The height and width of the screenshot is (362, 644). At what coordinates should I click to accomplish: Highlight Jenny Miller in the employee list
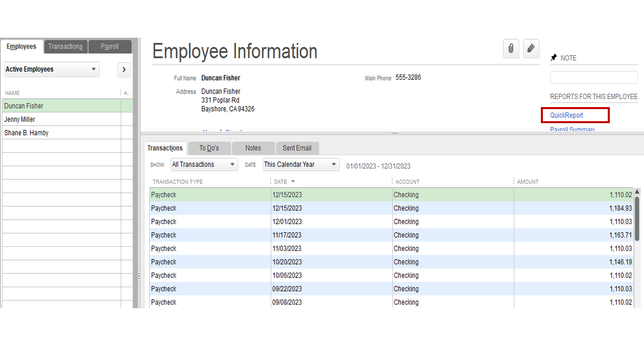[19, 119]
